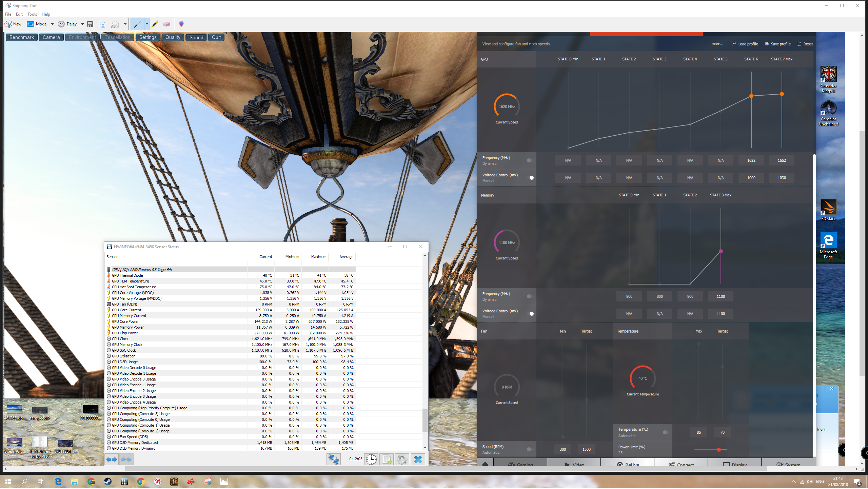Select the Pen tool in Snipping Tool
This screenshot has height=489, width=868.
137,24
